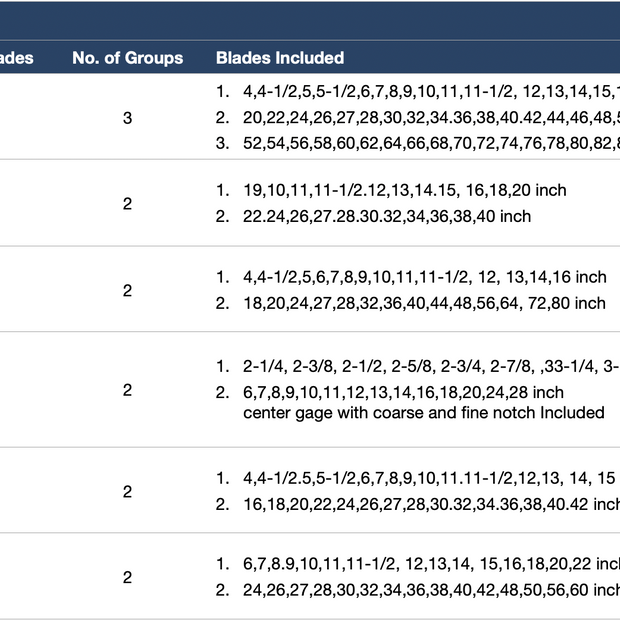The width and height of the screenshot is (620, 620).
Task: Click the line starting 2-1/4, 2-3/8, 2-1/2
Action: click(x=431, y=367)
